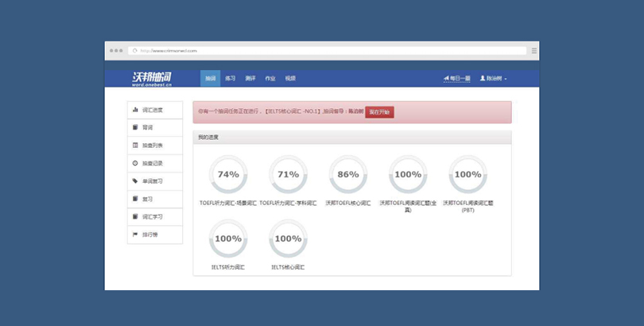Open the browser hamburger menu icon
Image resolution: width=644 pixels, height=326 pixels.
click(x=533, y=50)
